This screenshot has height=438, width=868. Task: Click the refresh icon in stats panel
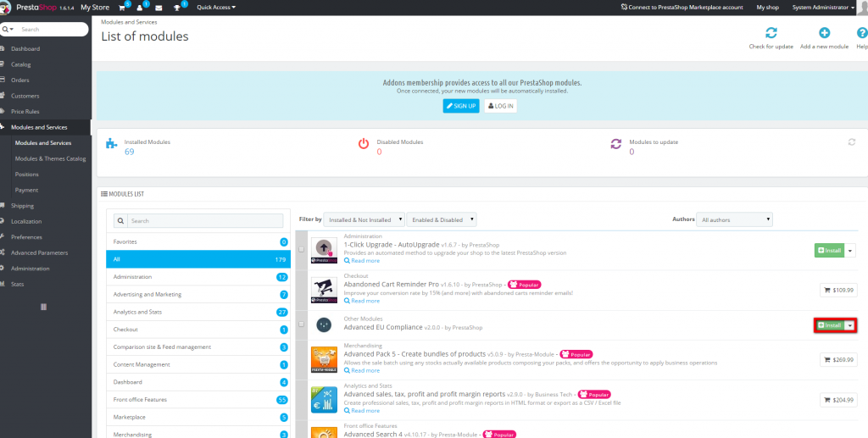click(x=852, y=142)
